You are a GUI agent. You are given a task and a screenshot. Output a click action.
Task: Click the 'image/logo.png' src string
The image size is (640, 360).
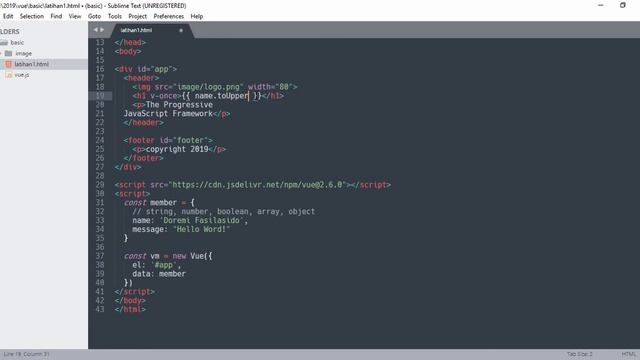(208, 87)
